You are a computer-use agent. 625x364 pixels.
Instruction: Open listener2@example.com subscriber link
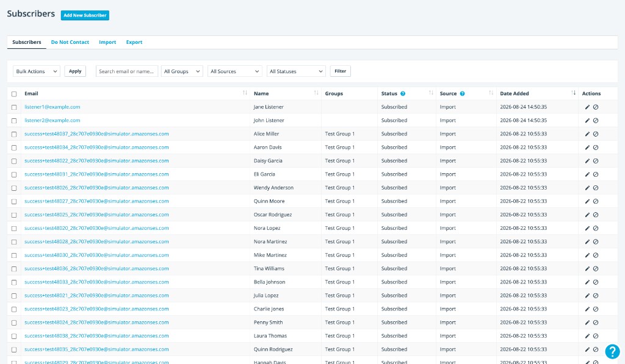click(x=52, y=120)
